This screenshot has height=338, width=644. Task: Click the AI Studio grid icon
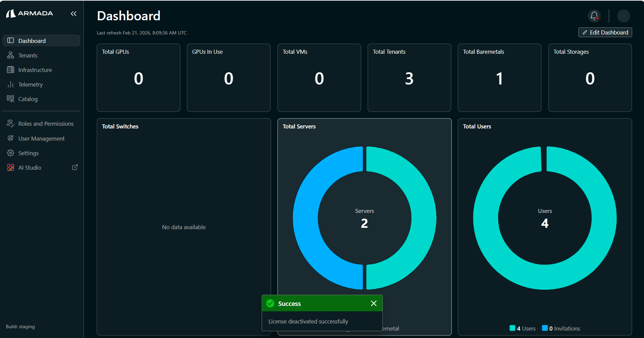click(x=10, y=168)
